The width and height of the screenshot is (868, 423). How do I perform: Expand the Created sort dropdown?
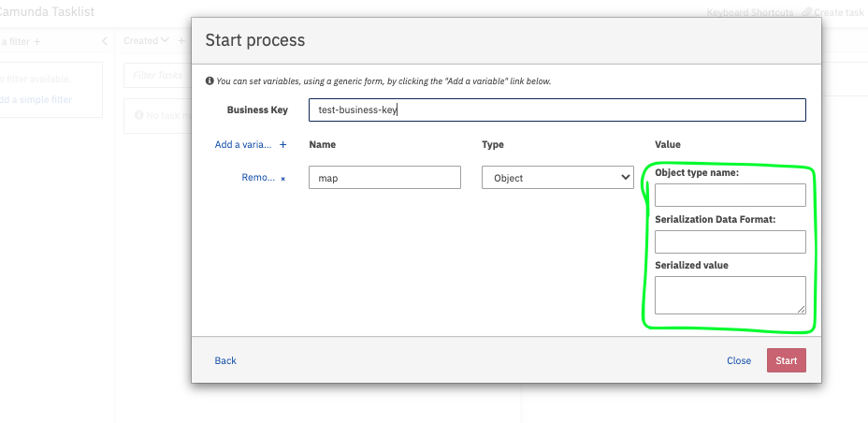(146, 41)
